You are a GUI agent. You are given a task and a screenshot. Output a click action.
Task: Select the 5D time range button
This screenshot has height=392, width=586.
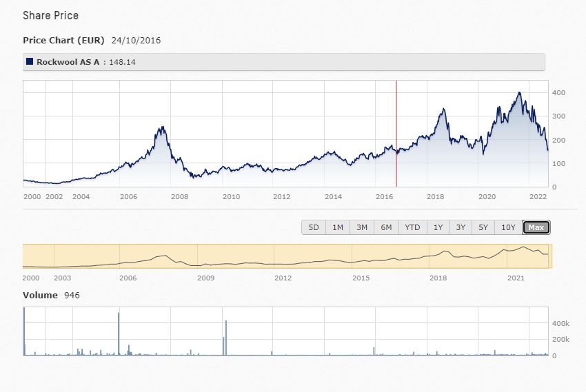314,227
